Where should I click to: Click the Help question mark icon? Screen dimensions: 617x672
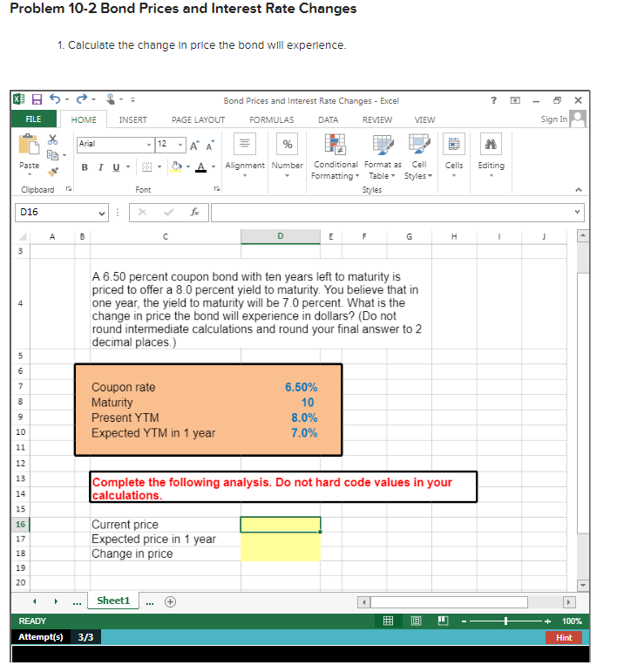click(x=493, y=100)
